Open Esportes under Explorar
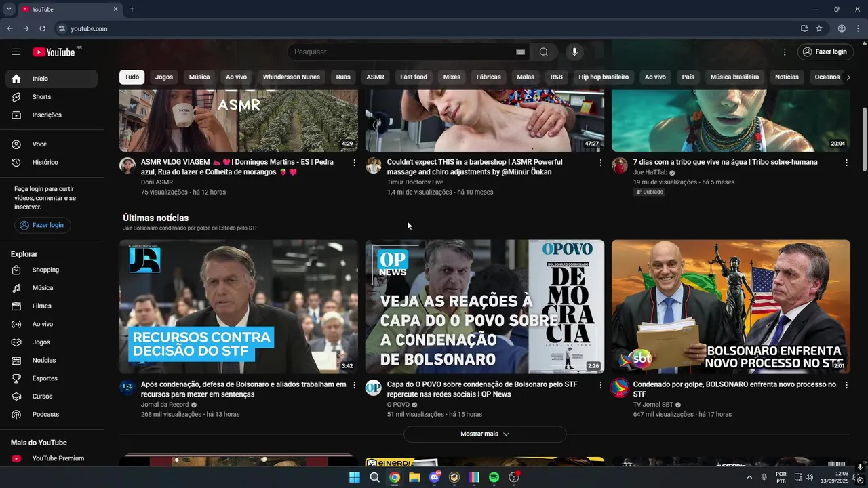This screenshot has height=488, width=868. [x=52, y=378]
